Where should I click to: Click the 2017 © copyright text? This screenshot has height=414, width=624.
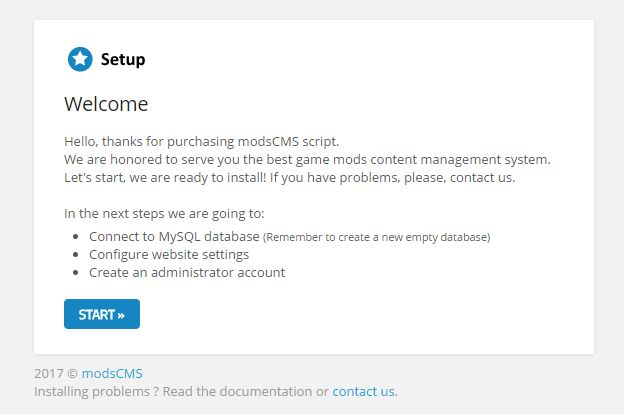point(55,374)
